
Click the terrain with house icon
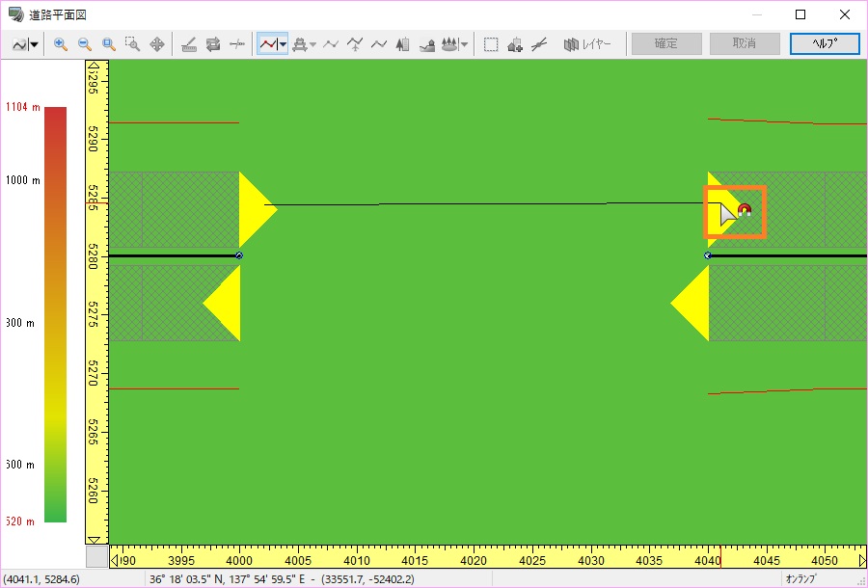(x=427, y=44)
